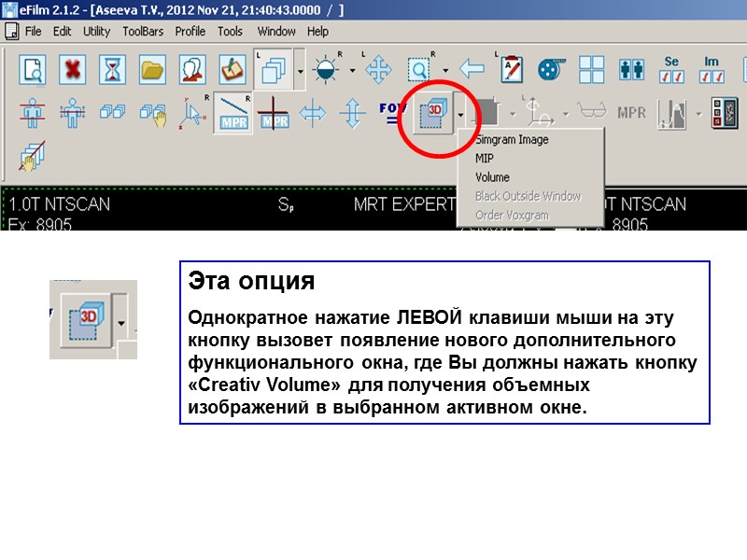Click the linked cubes sync icon

pyautogui.click(x=112, y=112)
